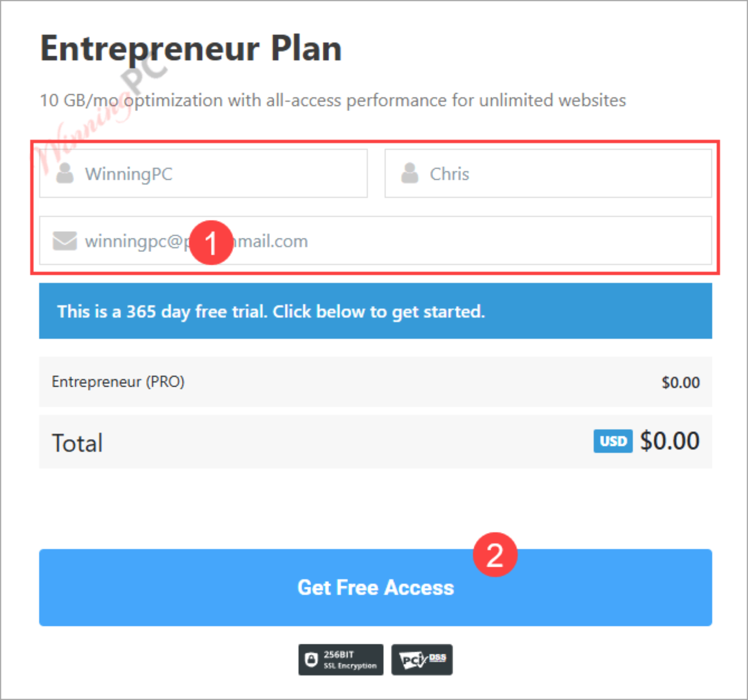
Task: Click the person icon beside Chris
Action: click(x=410, y=174)
